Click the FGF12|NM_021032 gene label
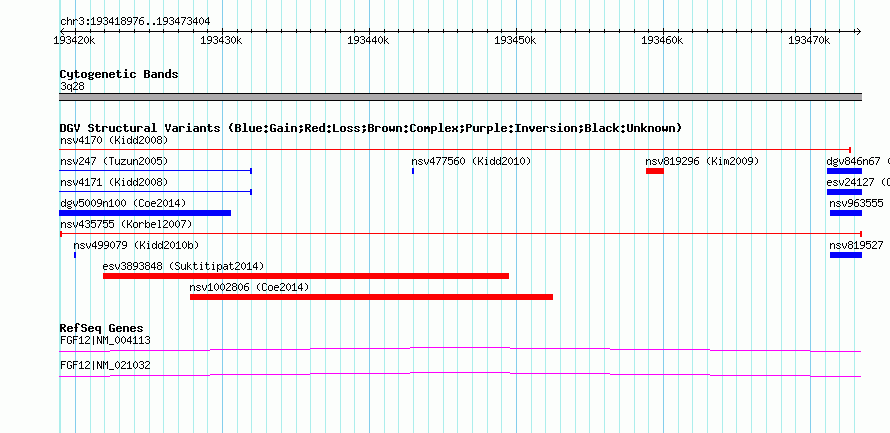 click(105, 365)
